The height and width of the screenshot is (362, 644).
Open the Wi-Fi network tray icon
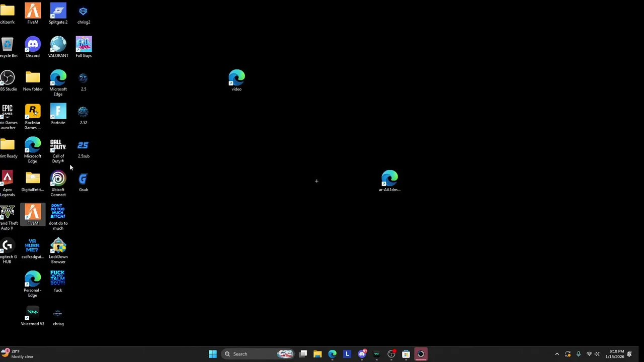click(589, 354)
